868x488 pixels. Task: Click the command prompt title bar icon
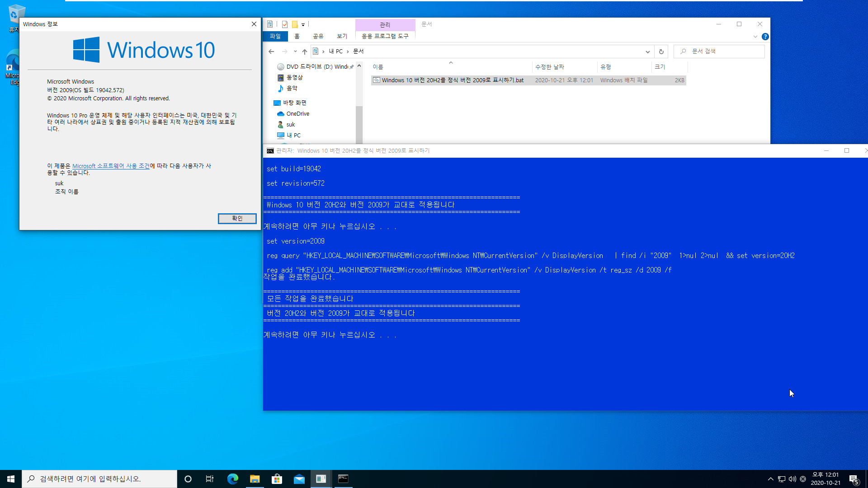click(x=270, y=151)
